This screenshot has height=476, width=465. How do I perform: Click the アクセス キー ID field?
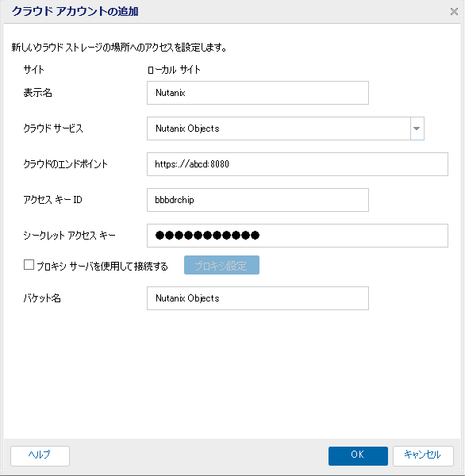pyautogui.click(x=258, y=200)
